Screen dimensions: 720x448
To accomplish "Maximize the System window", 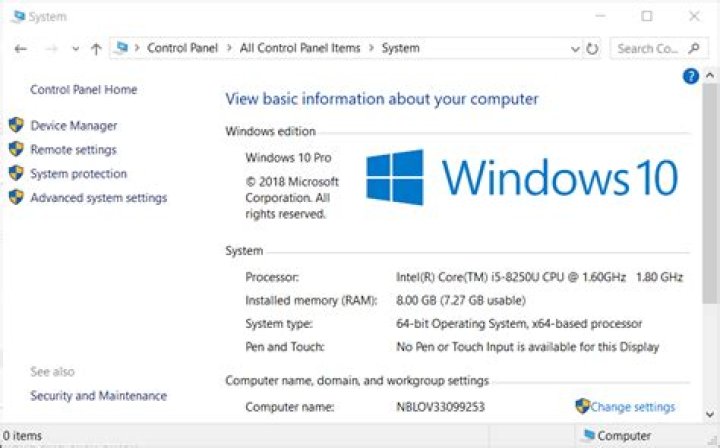I will coord(647,16).
